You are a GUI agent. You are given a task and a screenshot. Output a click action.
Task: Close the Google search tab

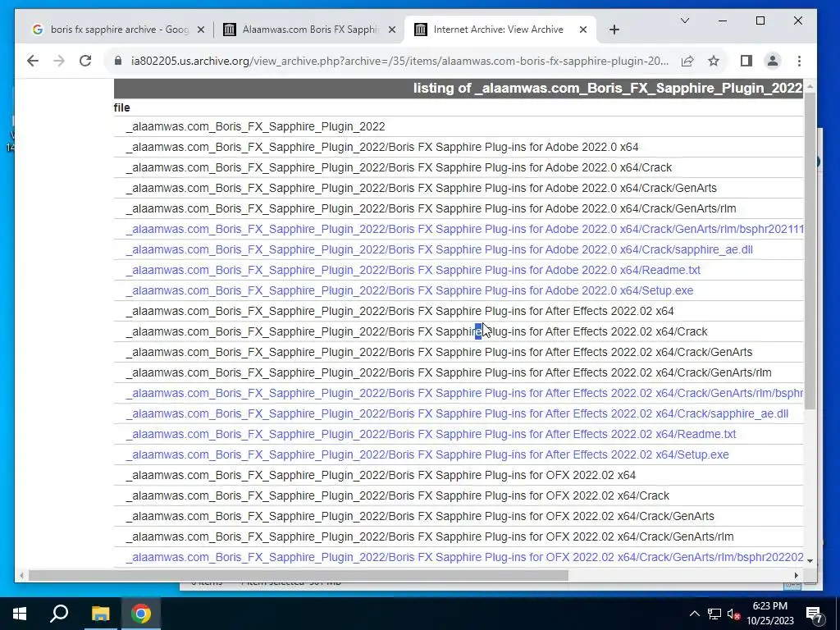pyautogui.click(x=201, y=30)
